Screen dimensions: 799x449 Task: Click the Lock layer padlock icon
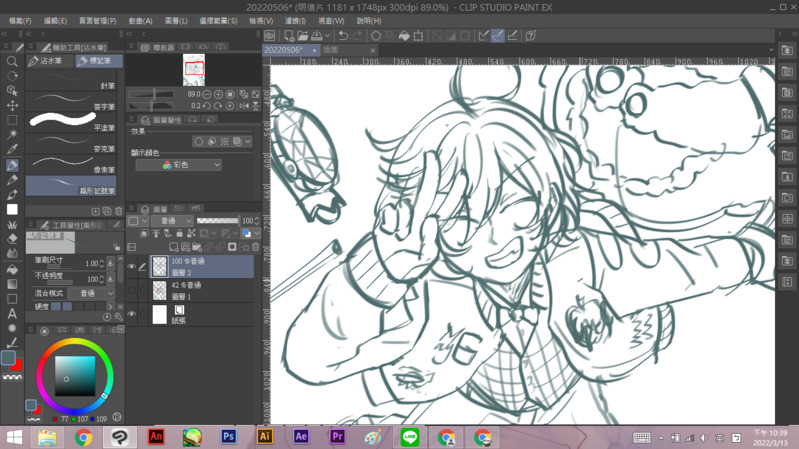coord(179,233)
